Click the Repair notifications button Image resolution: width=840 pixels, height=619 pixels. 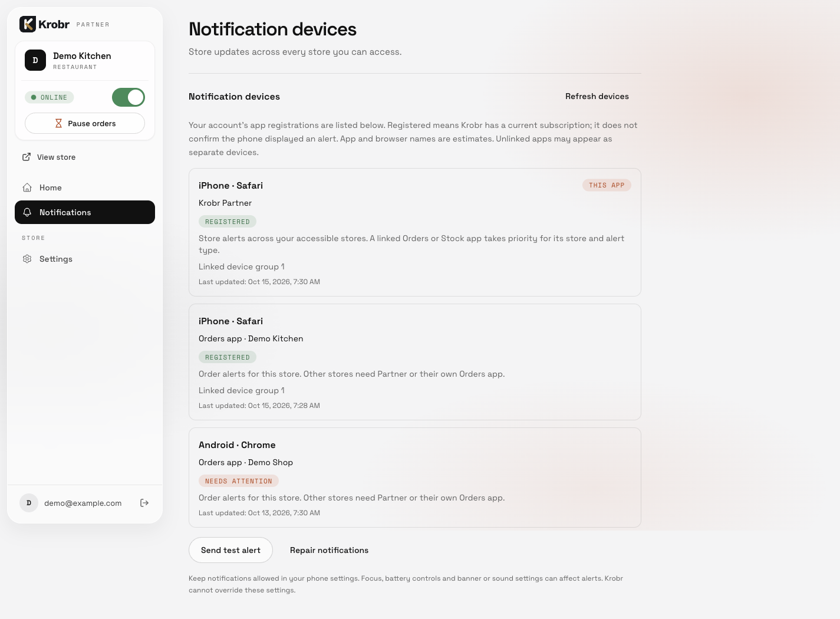click(329, 550)
